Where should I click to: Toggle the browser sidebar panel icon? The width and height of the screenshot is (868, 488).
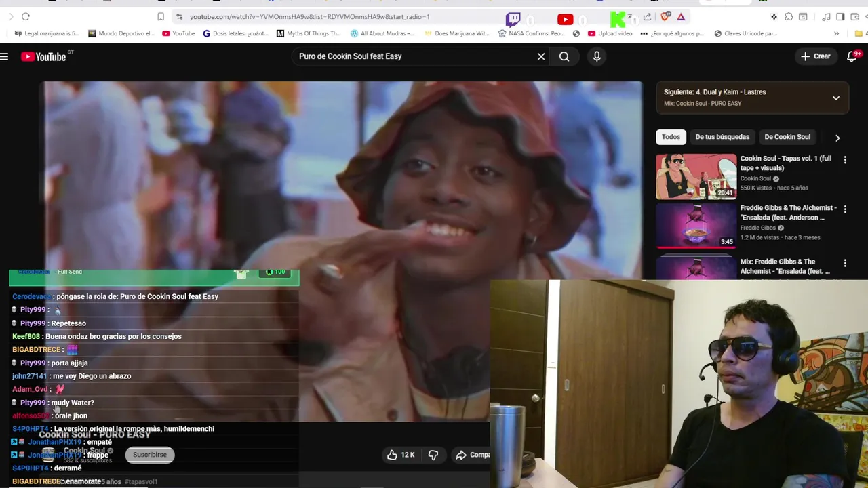click(840, 16)
